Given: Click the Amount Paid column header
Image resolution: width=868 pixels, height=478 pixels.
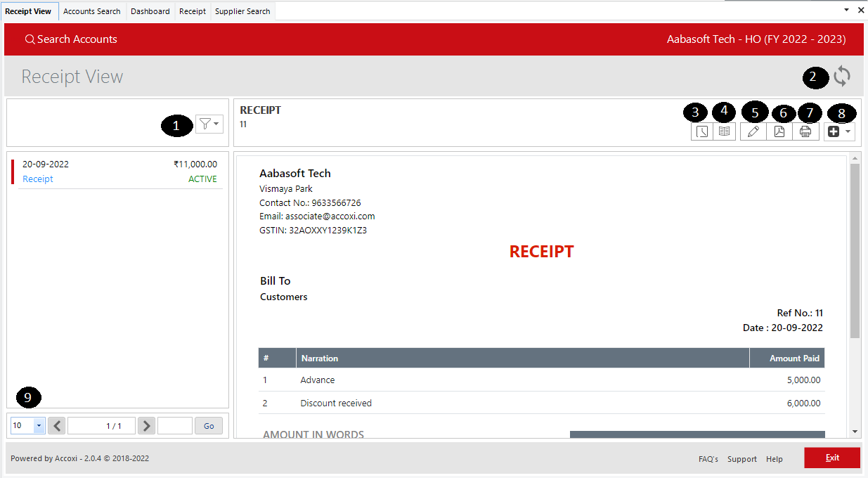Looking at the screenshot, I should tap(787, 358).
